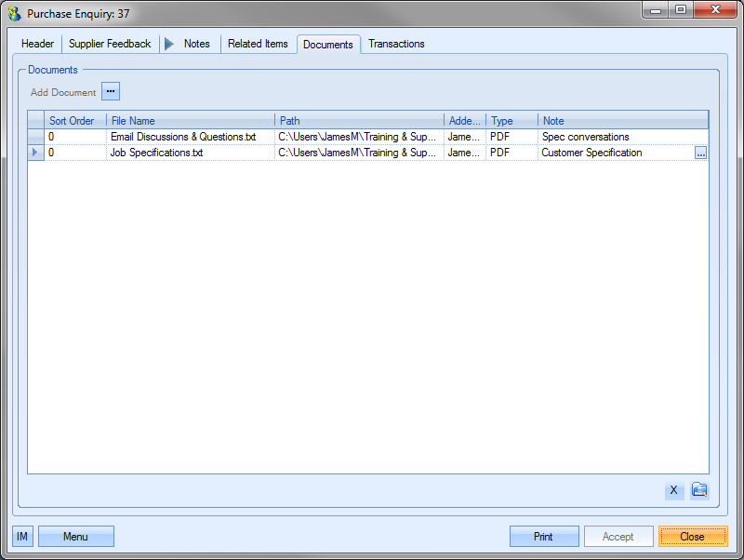Maximize the Purchase Enquiry window
Screen dimensions: 744x560
(x=681, y=9)
